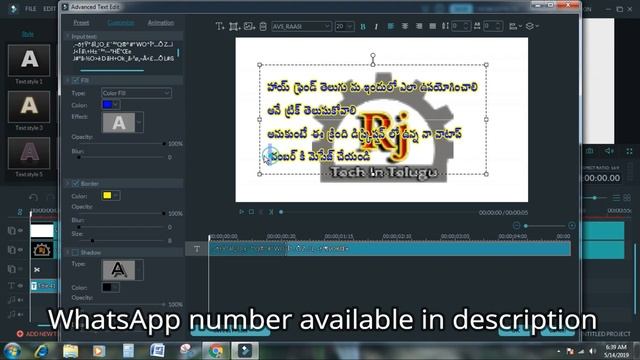Click the Delete trash icon in toolbar
The image size is (640, 360).
[x=263, y=26]
